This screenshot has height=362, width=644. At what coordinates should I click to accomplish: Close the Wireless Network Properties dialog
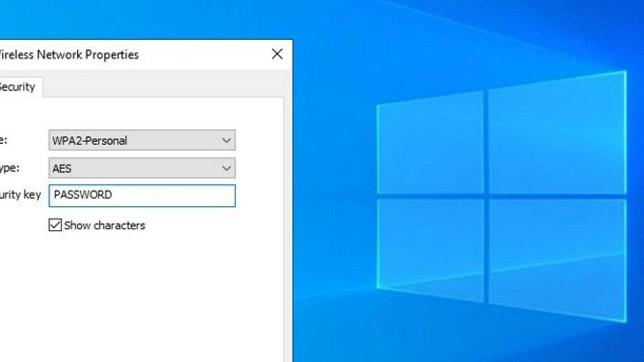pyautogui.click(x=277, y=54)
